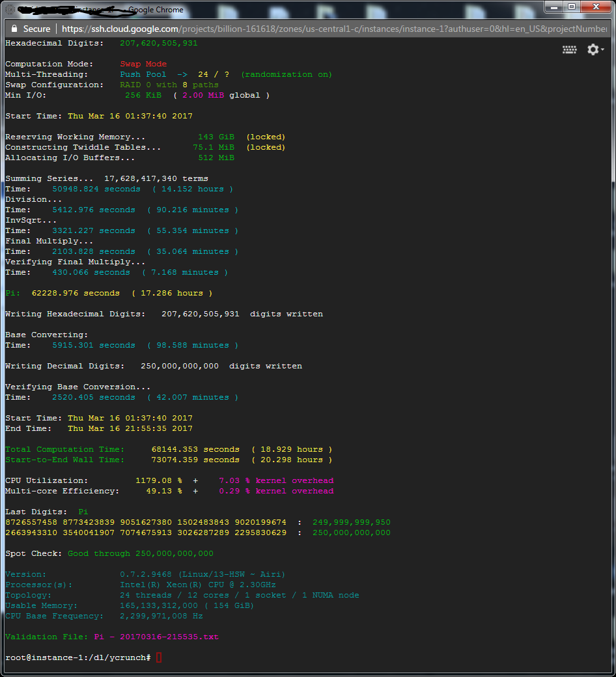616x677 pixels.
Task: Click the "Summing Series" terms line
Action: coord(106,178)
